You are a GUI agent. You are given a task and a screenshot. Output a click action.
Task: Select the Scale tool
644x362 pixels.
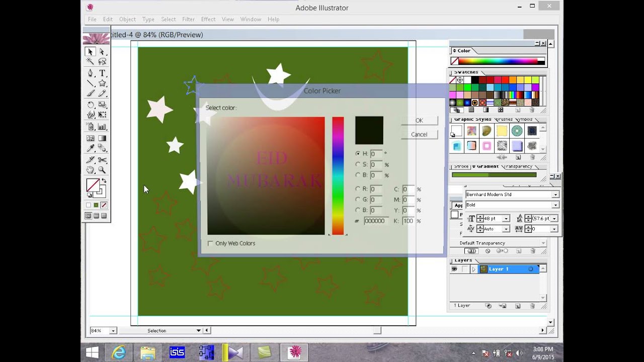(102, 105)
